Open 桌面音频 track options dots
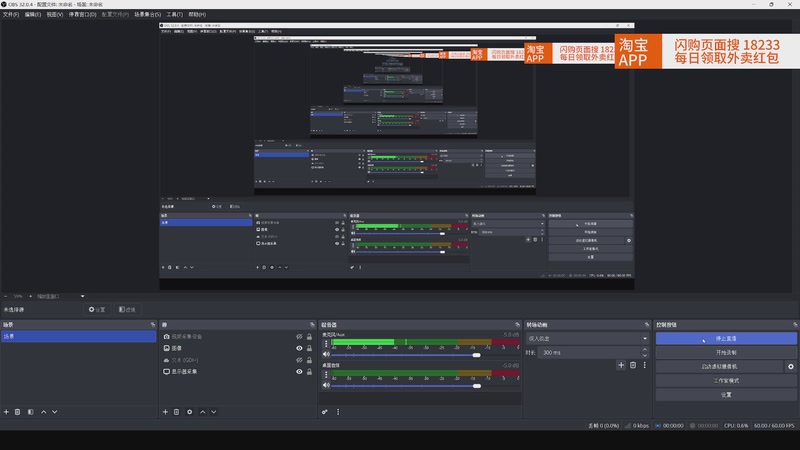This screenshot has height=450, width=800. pyautogui.click(x=326, y=374)
